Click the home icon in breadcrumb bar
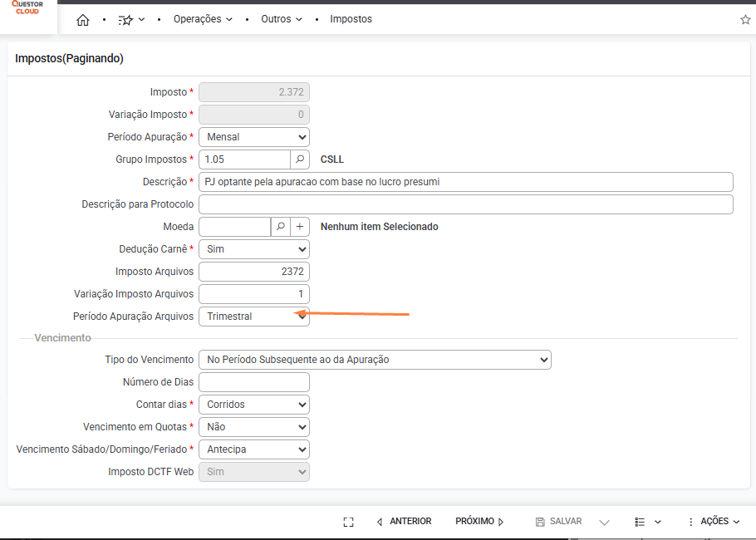 (83, 19)
